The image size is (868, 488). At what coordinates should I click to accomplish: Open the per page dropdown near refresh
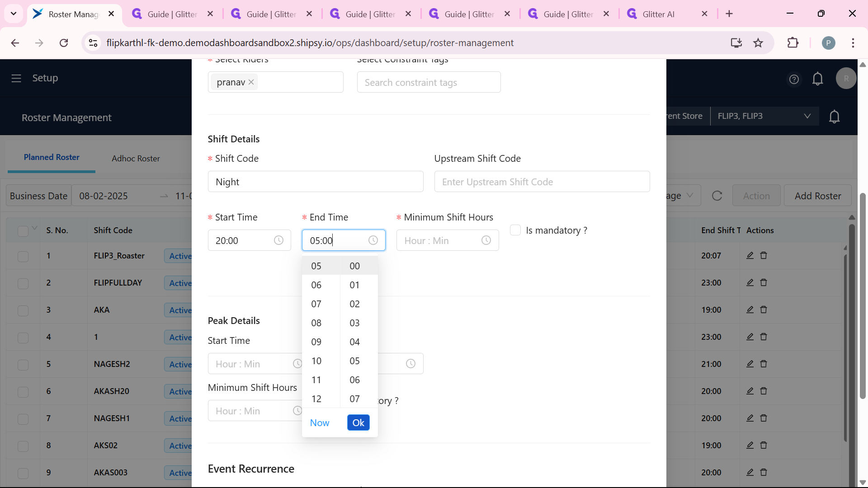point(683,195)
